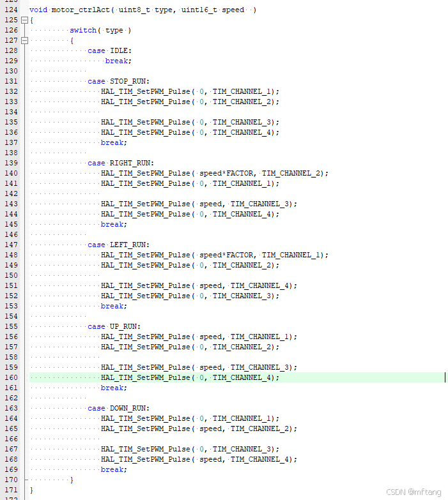Click the case UP_RUN label
This screenshot has width=448, height=500.
(x=114, y=326)
